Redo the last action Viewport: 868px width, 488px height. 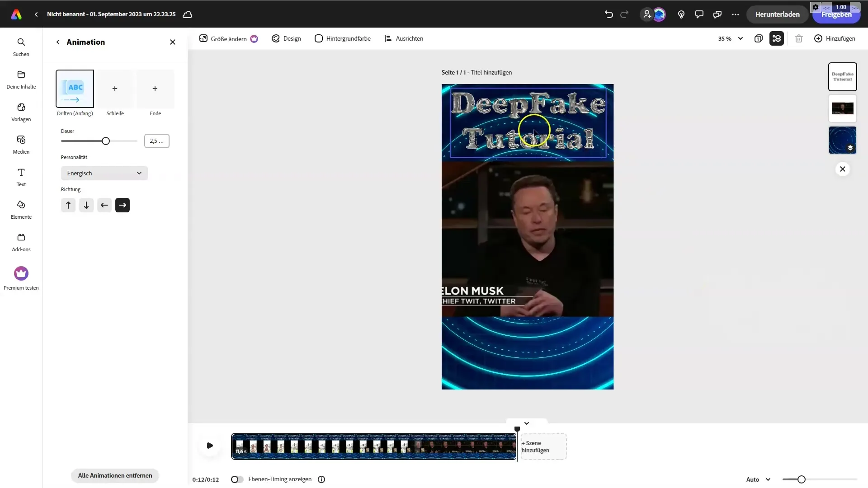coord(624,14)
